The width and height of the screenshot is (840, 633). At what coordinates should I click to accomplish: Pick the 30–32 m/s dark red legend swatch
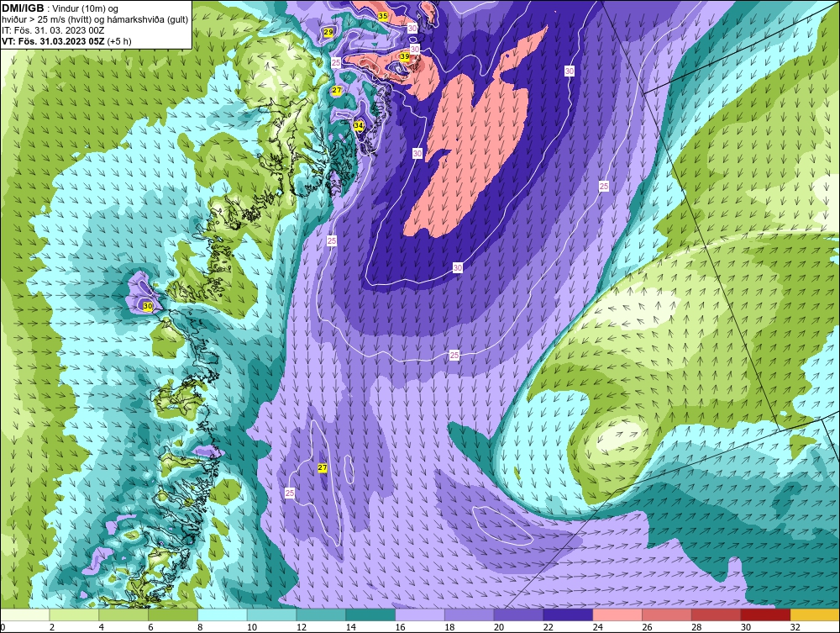coord(765,615)
